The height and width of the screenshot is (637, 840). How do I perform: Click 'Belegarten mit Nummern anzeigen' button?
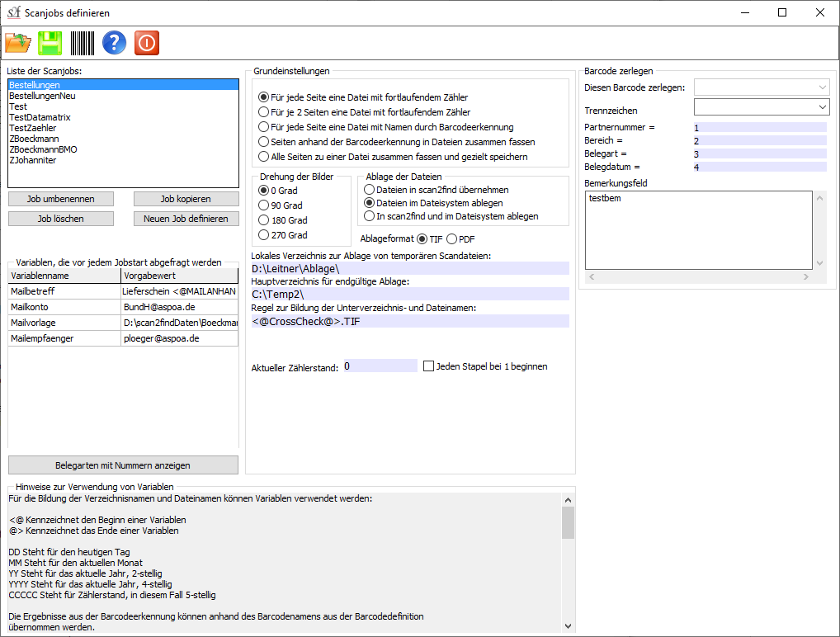click(x=123, y=465)
